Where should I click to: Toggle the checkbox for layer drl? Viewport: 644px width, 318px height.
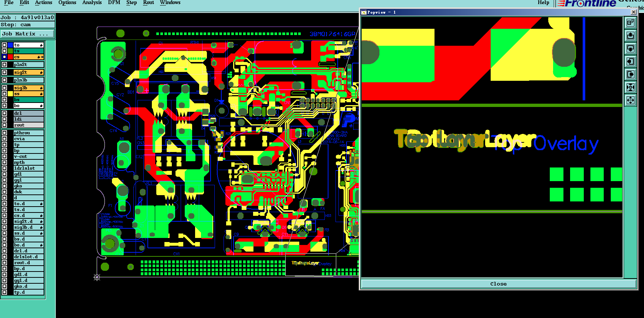(x=4, y=113)
